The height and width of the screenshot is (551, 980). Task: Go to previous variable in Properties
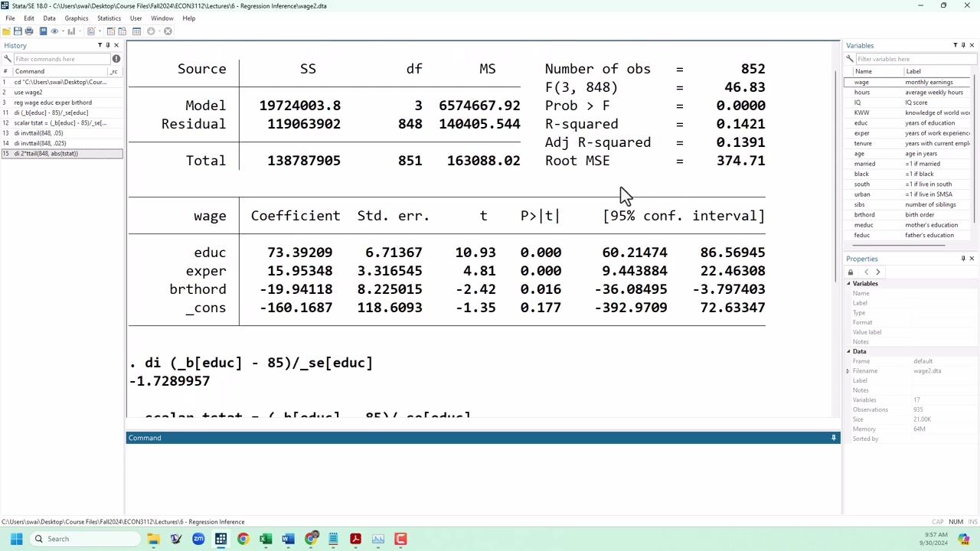pyautogui.click(x=866, y=272)
